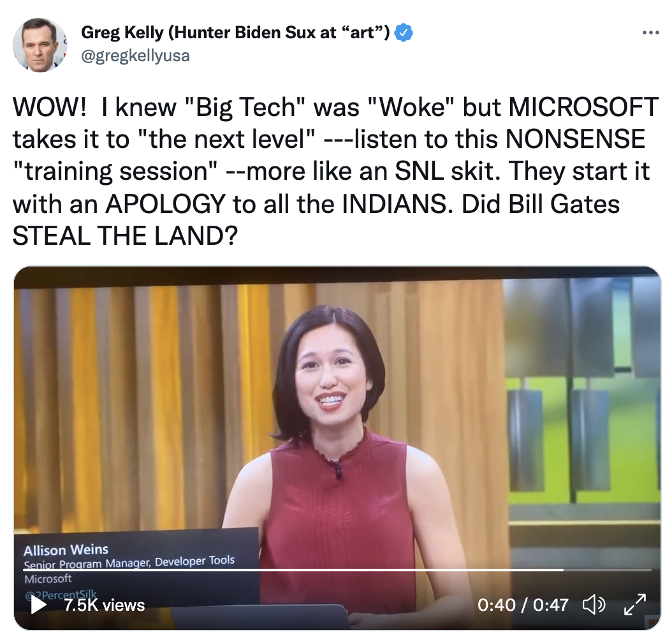Mute the video using the speaker icon
This screenshot has width=672, height=644.
point(594,604)
